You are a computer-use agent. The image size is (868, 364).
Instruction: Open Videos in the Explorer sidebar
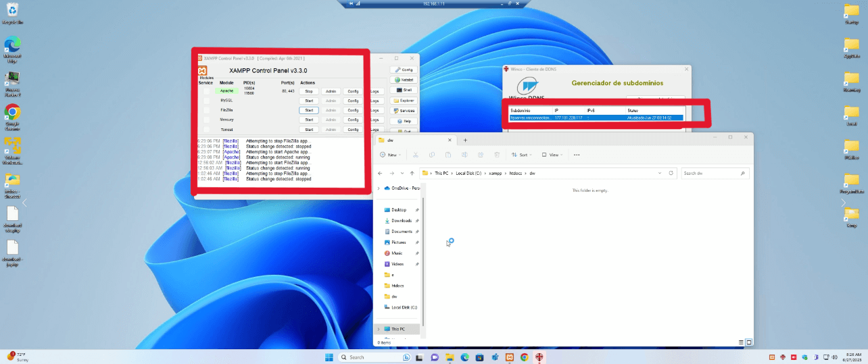click(397, 263)
